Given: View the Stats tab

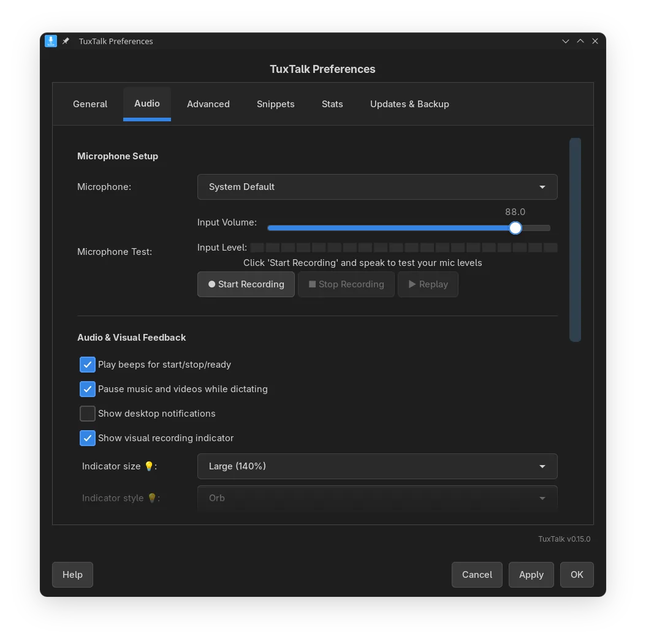Looking at the screenshot, I should pos(332,104).
